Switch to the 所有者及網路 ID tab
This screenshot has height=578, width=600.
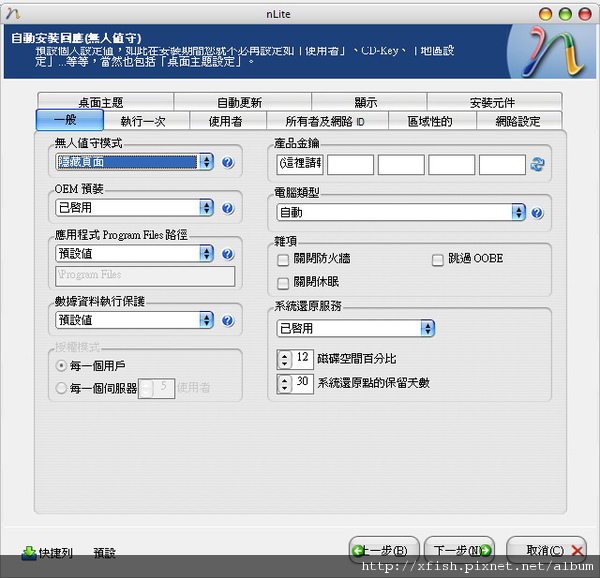click(x=328, y=121)
